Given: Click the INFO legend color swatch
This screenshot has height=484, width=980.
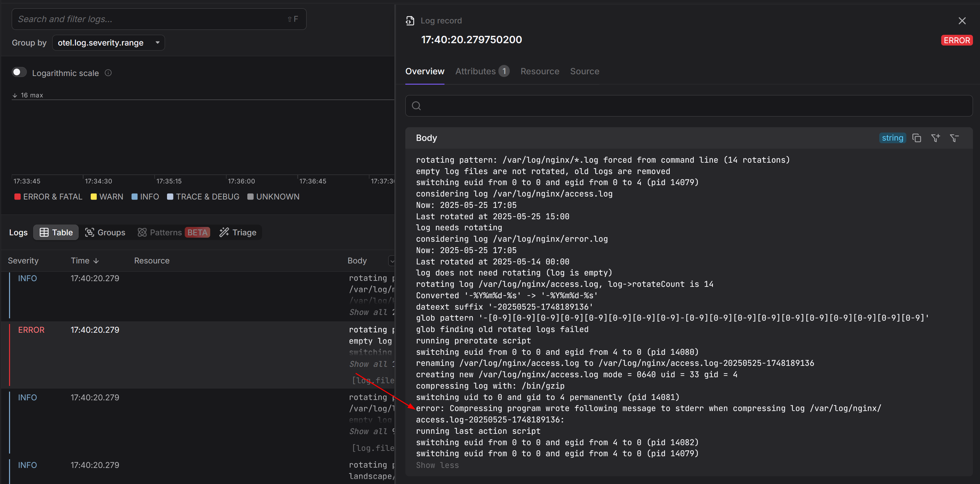Looking at the screenshot, I should [x=134, y=197].
